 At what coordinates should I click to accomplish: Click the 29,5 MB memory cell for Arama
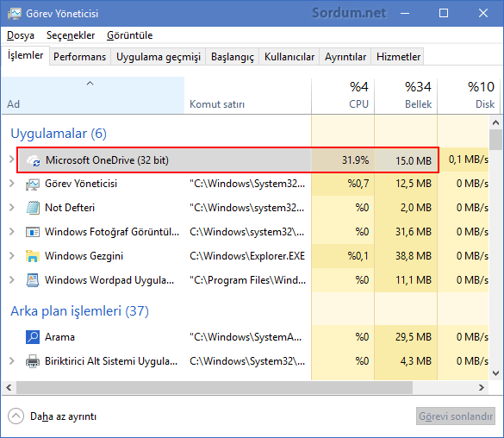click(414, 337)
